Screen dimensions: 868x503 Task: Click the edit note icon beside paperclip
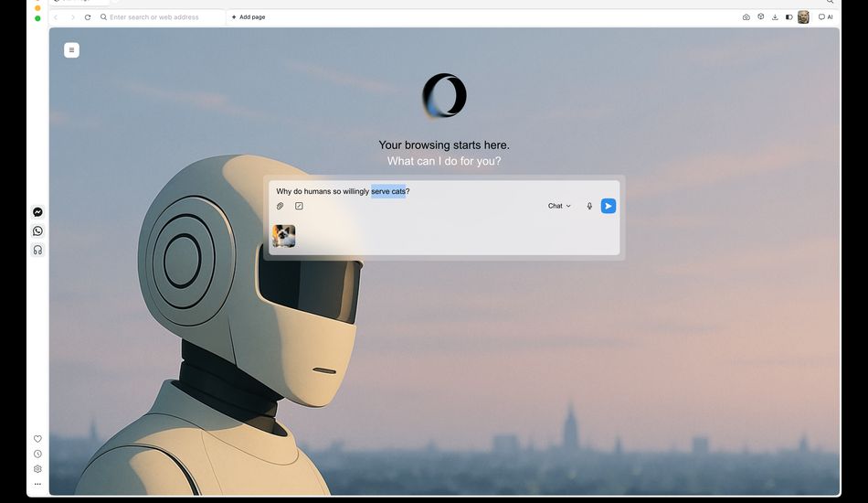click(x=299, y=207)
